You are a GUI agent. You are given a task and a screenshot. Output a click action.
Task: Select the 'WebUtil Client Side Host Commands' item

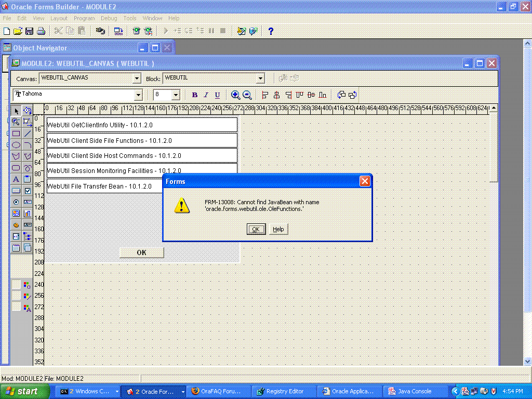[x=142, y=155]
